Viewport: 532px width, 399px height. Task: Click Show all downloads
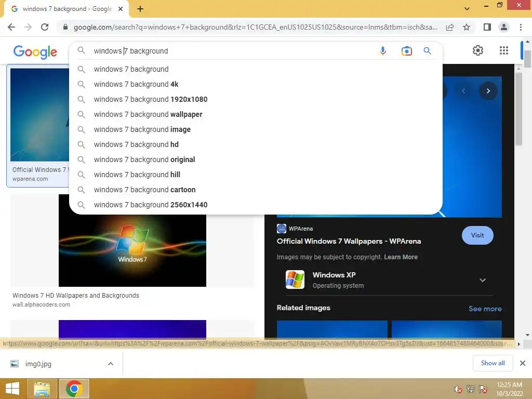tap(493, 363)
